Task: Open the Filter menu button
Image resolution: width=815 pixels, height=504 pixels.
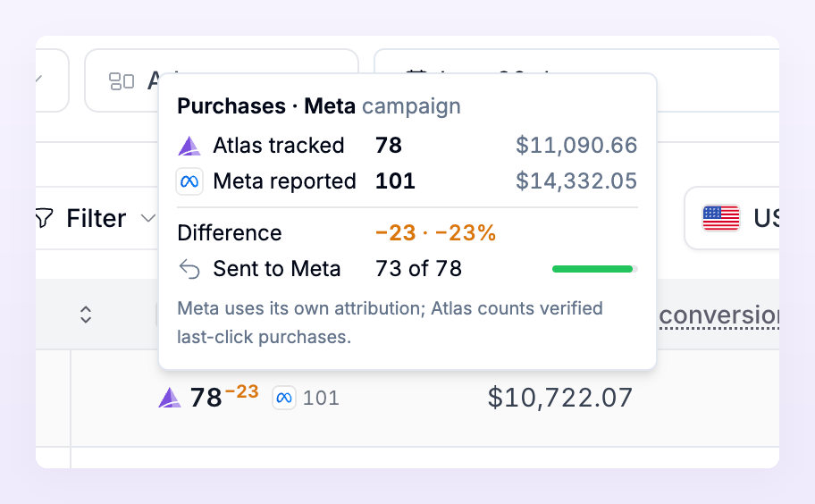Action: (97, 218)
